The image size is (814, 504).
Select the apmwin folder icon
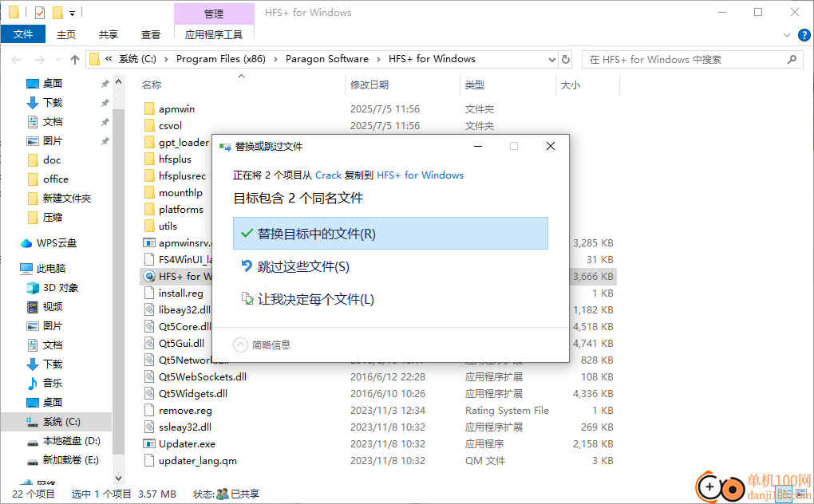[x=149, y=109]
